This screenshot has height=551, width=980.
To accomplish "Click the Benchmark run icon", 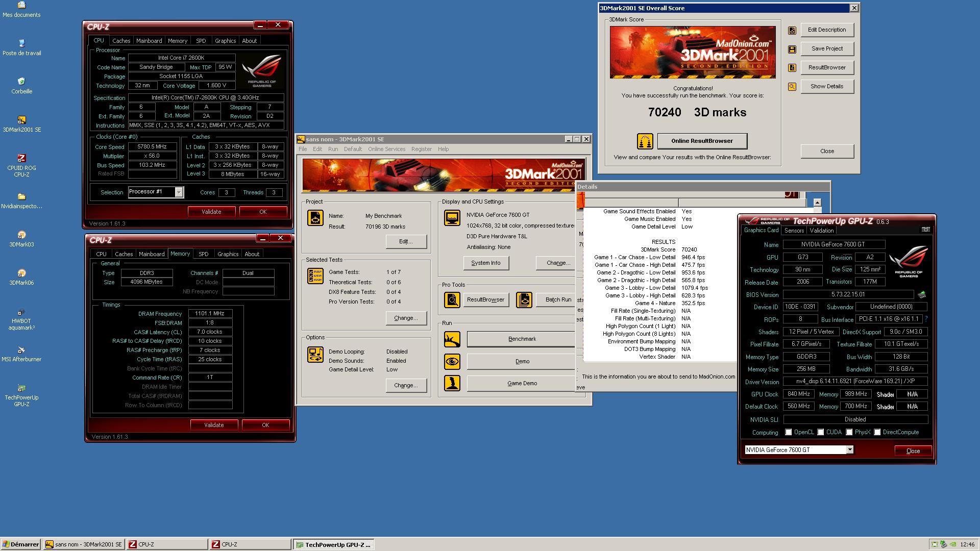I will [452, 339].
